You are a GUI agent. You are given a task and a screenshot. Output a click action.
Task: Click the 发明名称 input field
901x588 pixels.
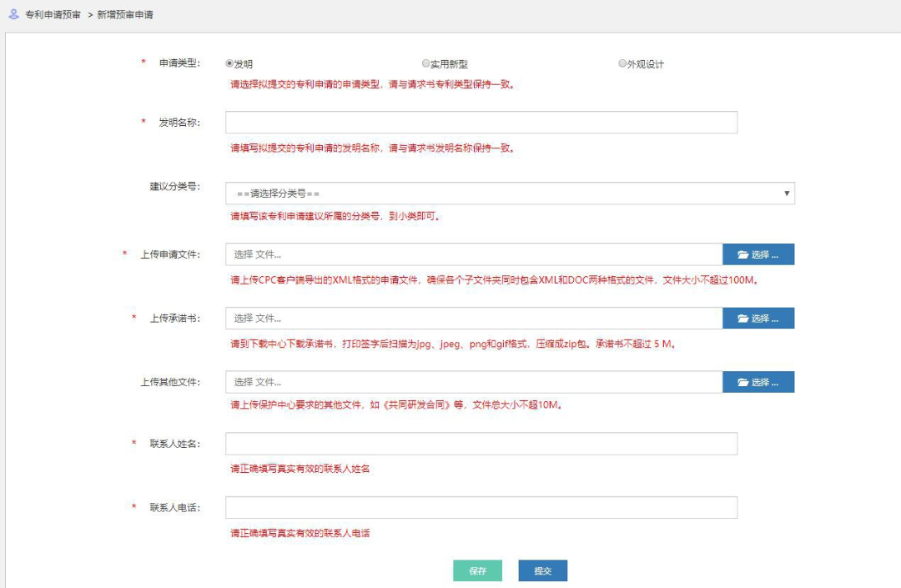coord(481,122)
